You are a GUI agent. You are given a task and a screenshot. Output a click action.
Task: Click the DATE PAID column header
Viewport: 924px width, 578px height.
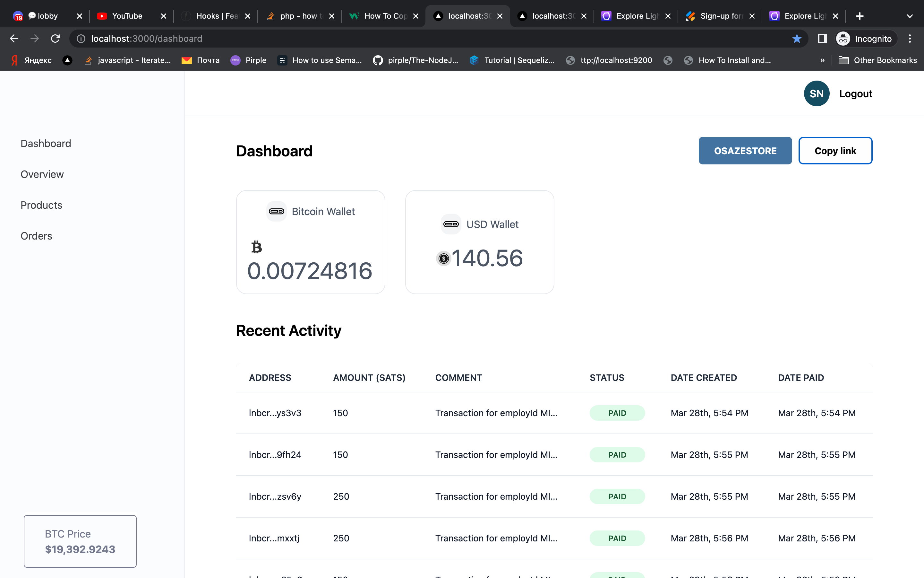pyautogui.click(x=801, y=378)
